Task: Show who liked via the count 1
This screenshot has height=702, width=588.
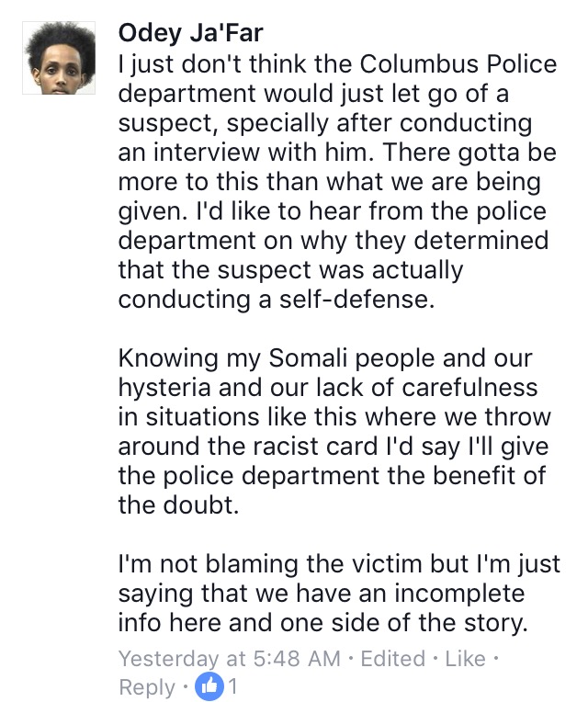Action: [x=232, y=686]
